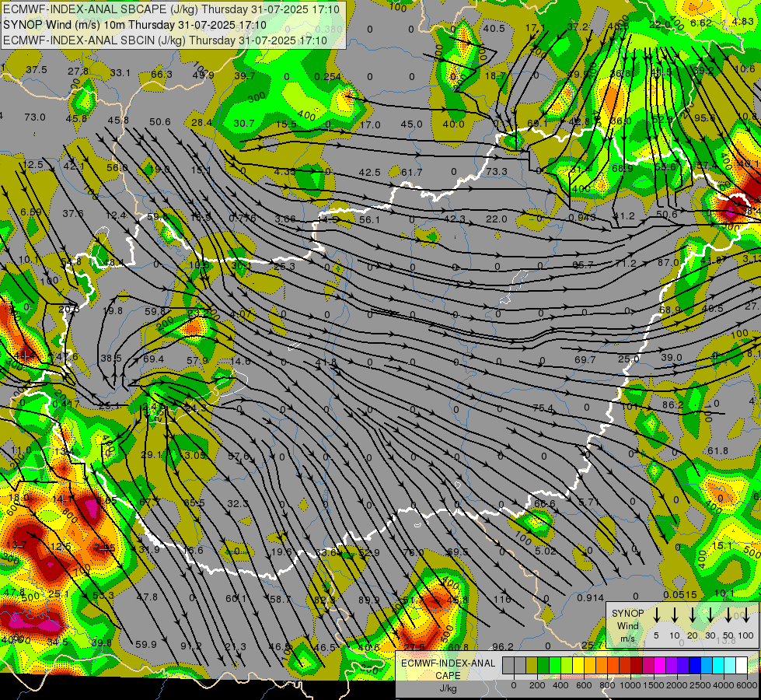Image resolution: width=761 pixels, height=700 pixels.
Task: Click the 10 m/s wind arrow in legend
Action: [674, 615]
